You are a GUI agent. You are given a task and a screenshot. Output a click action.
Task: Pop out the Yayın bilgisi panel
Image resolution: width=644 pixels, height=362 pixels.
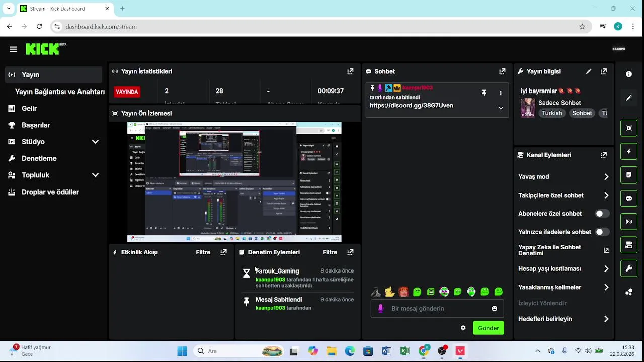[604, 71]
